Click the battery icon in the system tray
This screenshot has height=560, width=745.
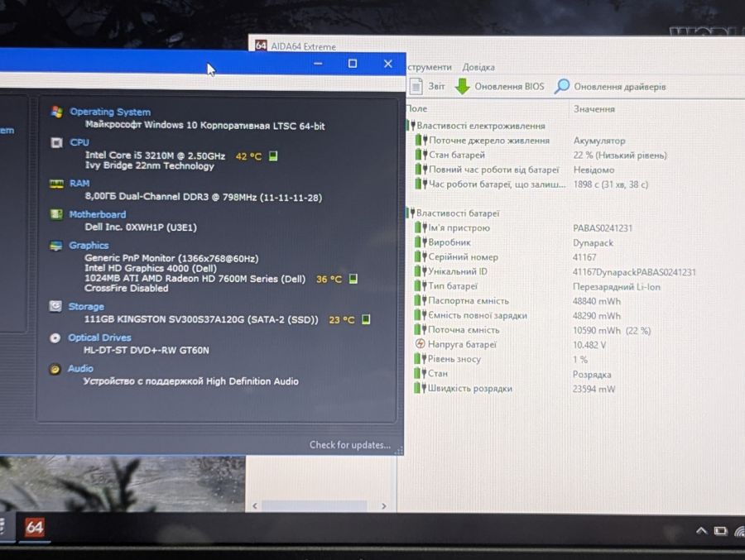(x=720, y=530)
